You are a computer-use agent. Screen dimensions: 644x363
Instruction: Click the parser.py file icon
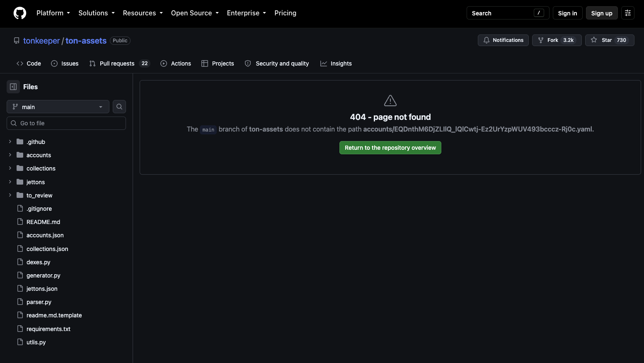click(x=20, y=302)
